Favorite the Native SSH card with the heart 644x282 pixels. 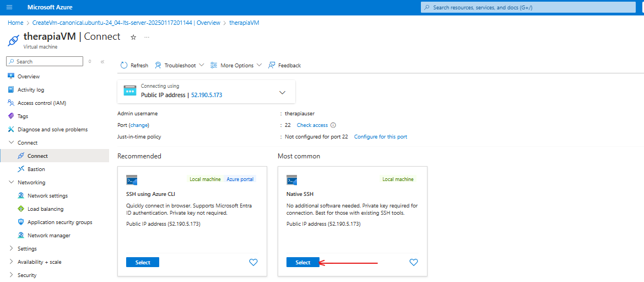(414, 262)
